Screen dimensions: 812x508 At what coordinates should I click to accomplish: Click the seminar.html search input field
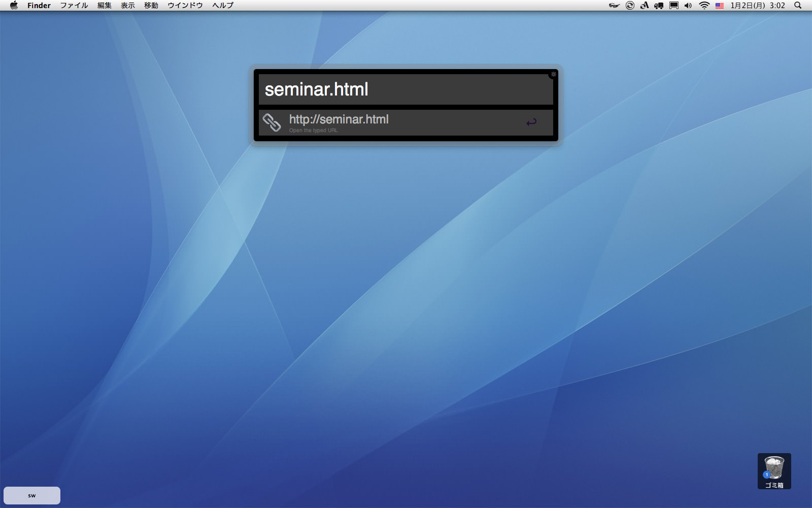tap(405, 89)
